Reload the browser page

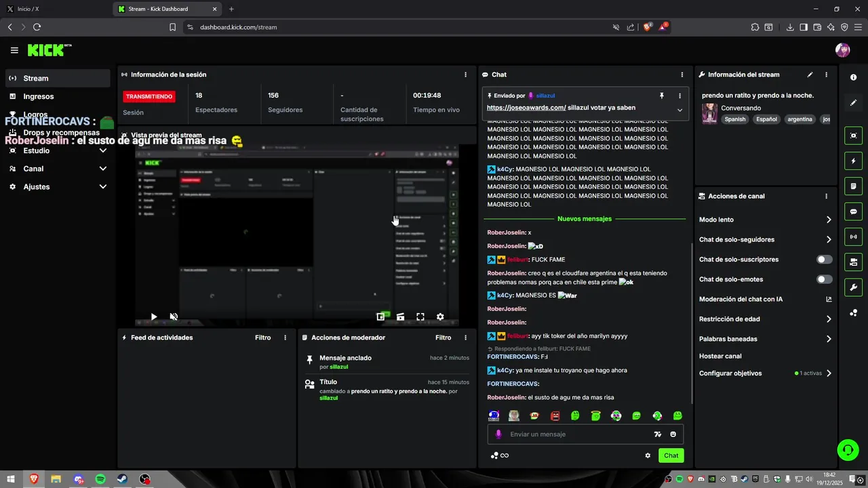(x=37, y=27)
